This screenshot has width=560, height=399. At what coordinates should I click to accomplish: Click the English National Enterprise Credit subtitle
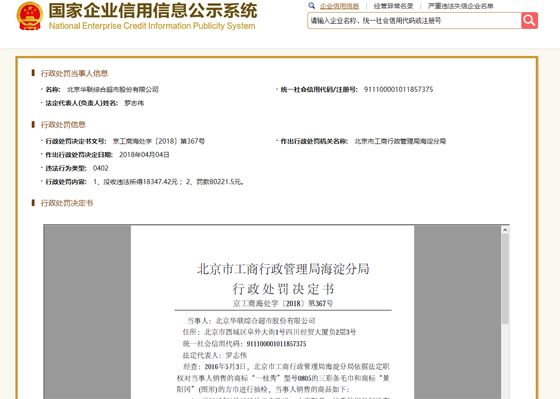[152, 26]
